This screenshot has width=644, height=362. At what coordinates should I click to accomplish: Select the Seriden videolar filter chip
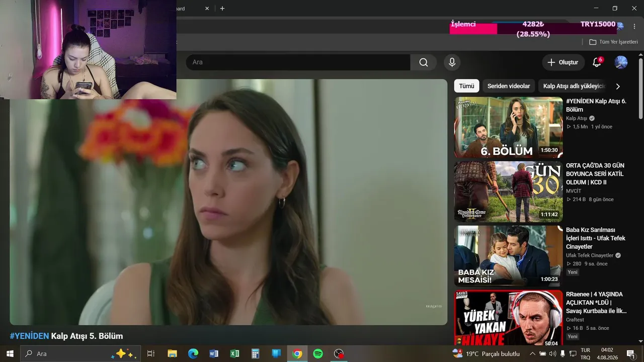509,86
